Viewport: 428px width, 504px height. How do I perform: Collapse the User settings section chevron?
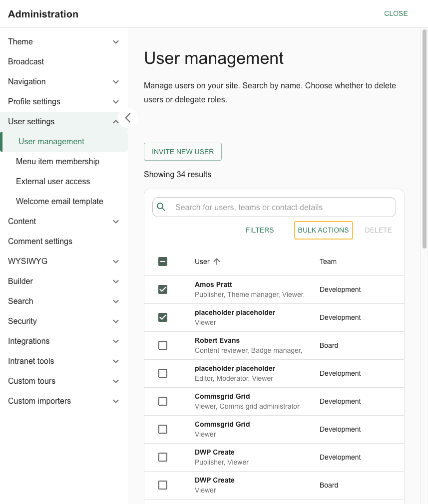[115, 122]
